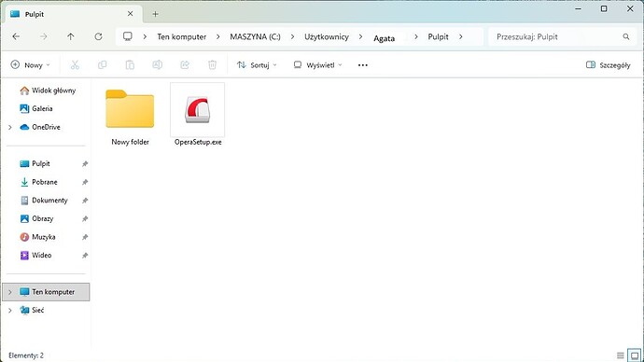Unpin Pulpit using its pin icon
Image resolution: width=644 pixels, height=362 pixels.
coord(85,164)
